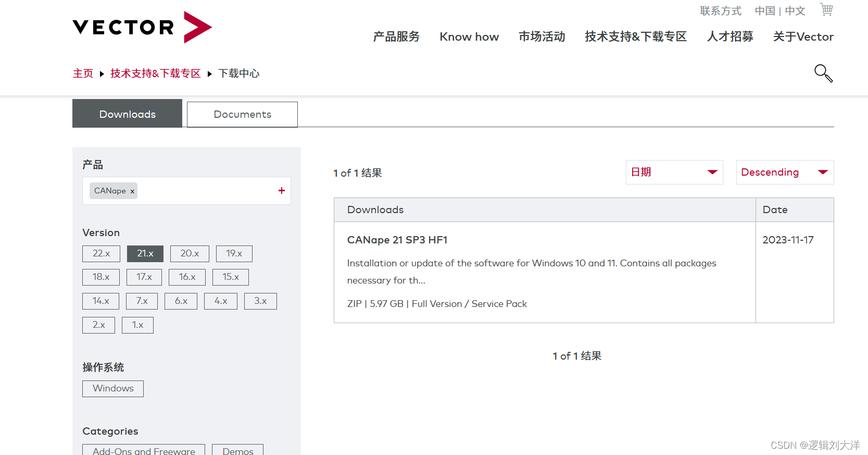Click the Vector logo
Screen dimensions: 868x455
[142, 27]
